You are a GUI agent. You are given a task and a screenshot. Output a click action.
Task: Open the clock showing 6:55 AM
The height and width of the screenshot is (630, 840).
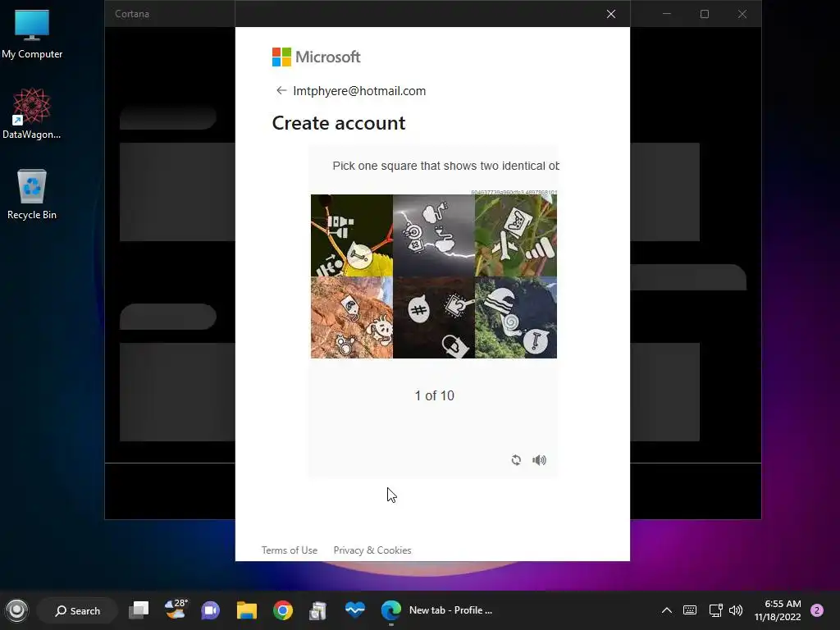point(778,610)
